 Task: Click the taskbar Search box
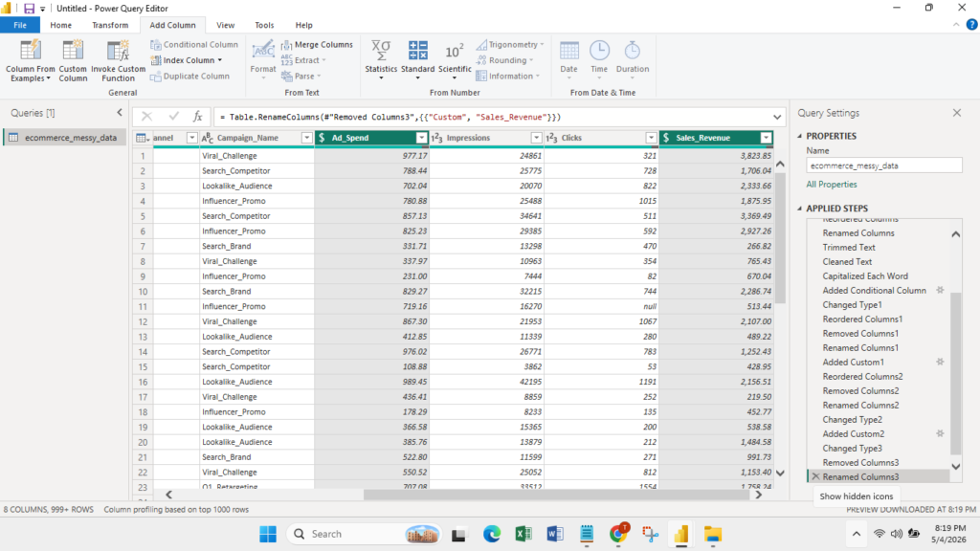click(365, 534)
